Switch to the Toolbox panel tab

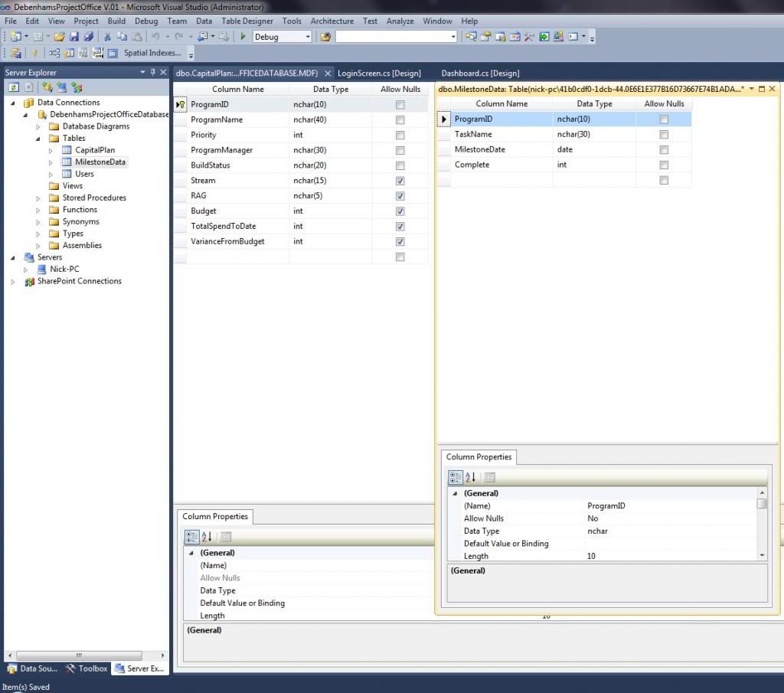(87, 668)
